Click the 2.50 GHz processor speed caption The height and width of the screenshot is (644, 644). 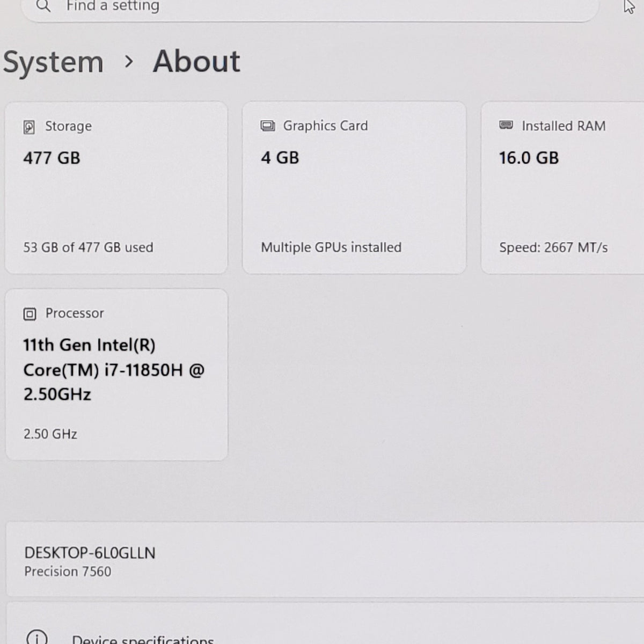click(50, 434)
